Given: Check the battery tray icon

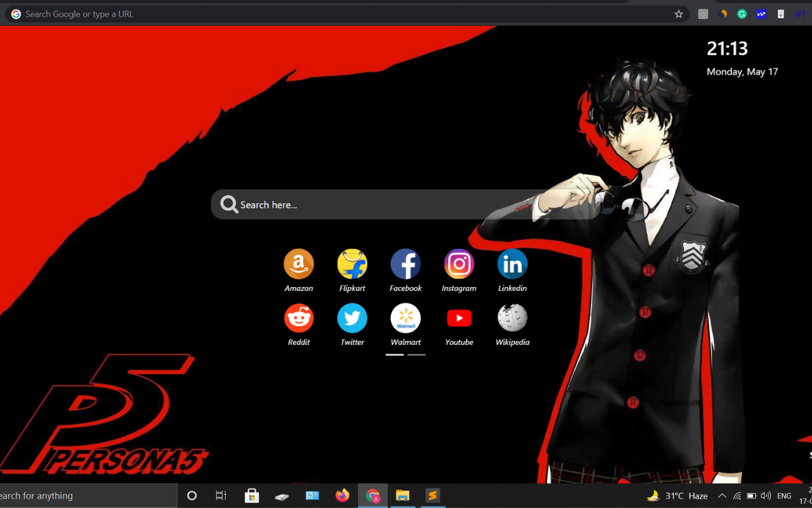Looking at the screenshot, I should (751, 496).
